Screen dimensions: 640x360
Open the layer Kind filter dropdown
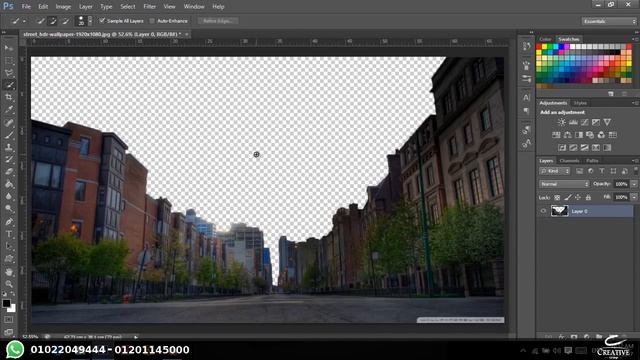(x=554, y=171)
